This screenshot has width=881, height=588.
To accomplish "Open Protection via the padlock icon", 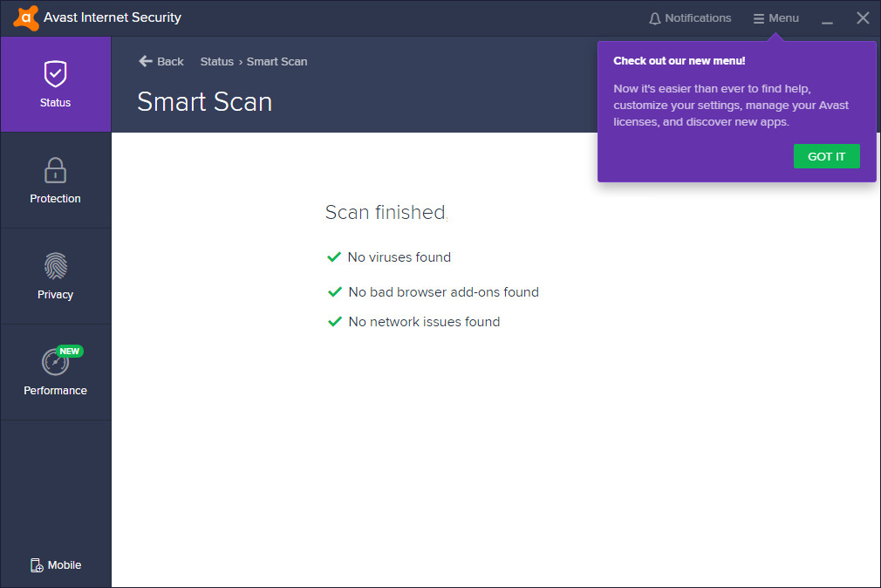I will (x=55, y=169).
